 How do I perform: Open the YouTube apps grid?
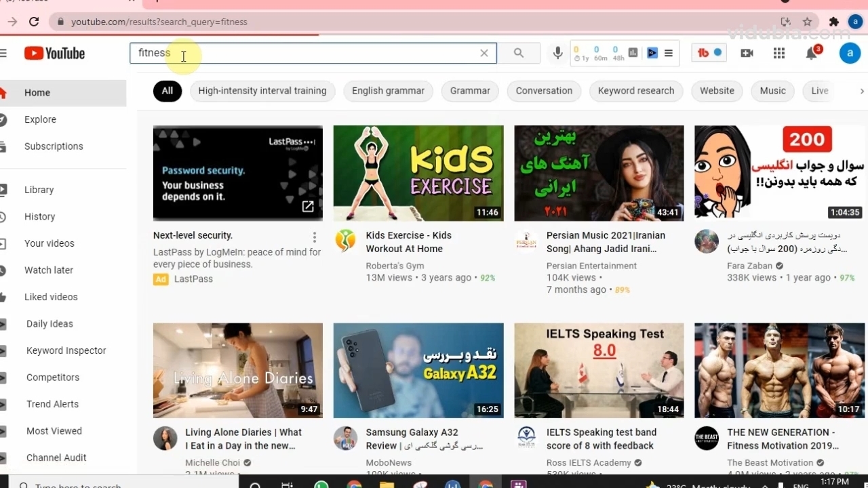tap(779, 53)
